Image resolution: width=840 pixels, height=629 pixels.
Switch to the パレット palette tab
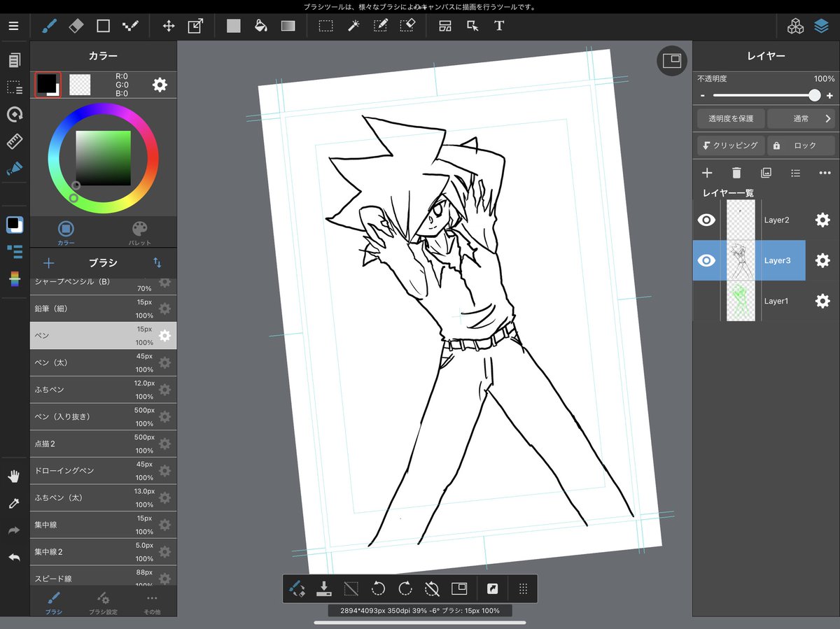coord(140,233)
